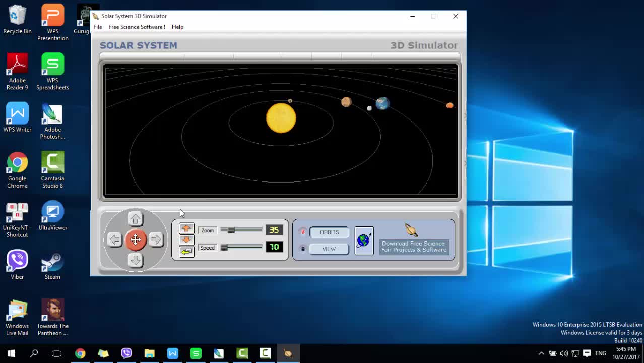Click the taskbar search magnifier
The height and width of the screenshot is (363, 644).
pos(34,353)
